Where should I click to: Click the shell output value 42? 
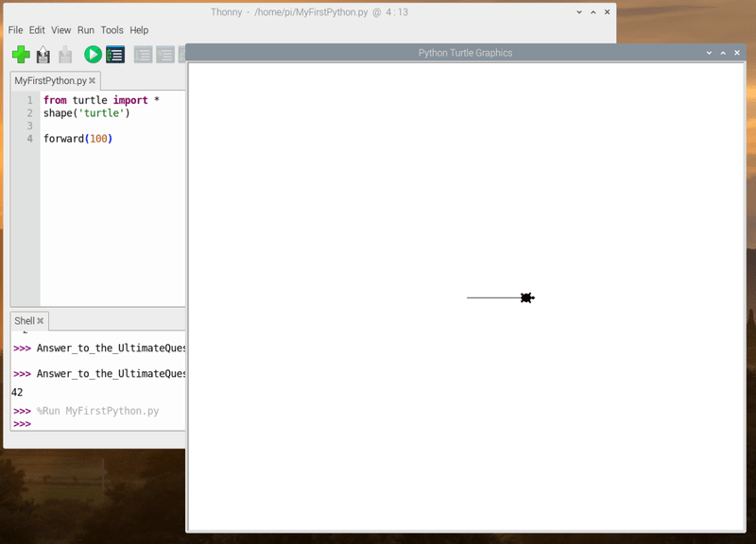tap(17, 392)
